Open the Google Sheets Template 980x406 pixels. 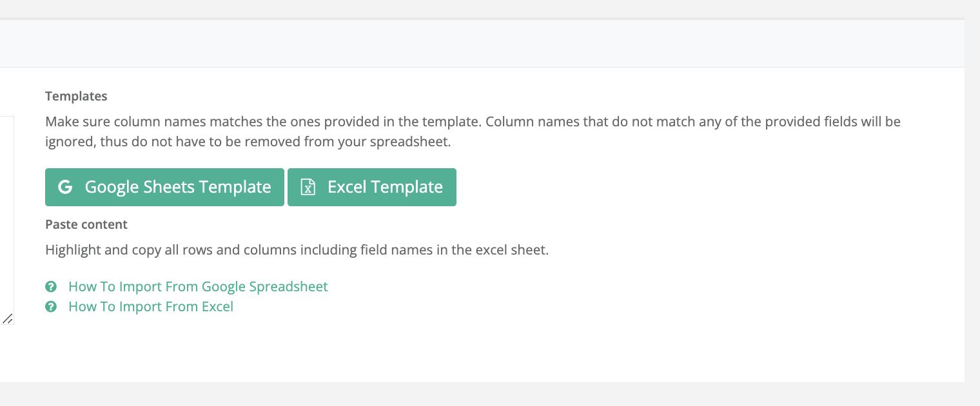(x=164, y=188)
